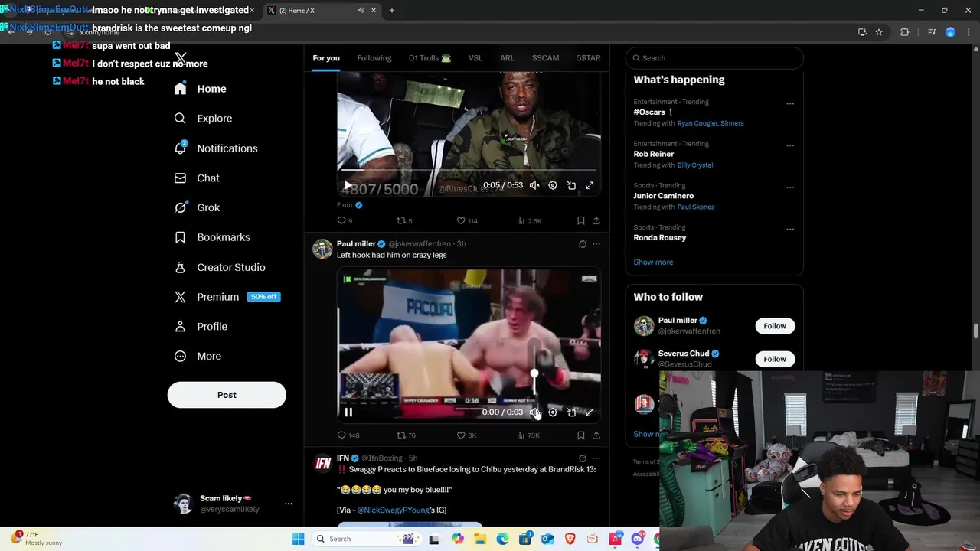The height and width of the screenshot is (551, 980).
Task: Enable picture-in-picture on the boxing video
Action: tap(571, 412)
